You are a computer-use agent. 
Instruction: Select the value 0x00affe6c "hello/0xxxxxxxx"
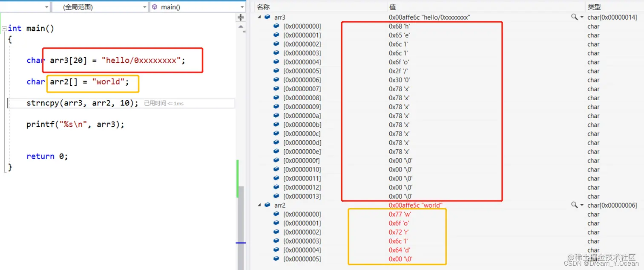pyautogui.click(x=429, y=17)
